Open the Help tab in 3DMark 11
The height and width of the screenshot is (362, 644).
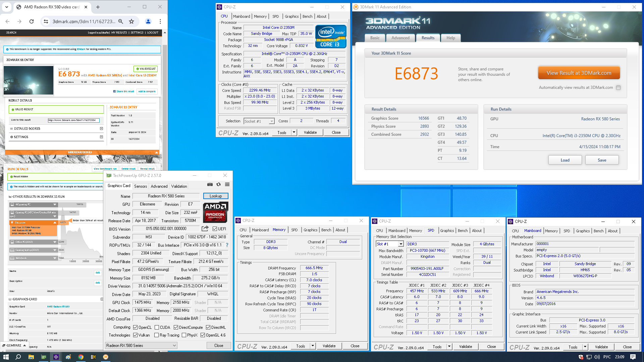pyautogui.click(x=450, y=38)
